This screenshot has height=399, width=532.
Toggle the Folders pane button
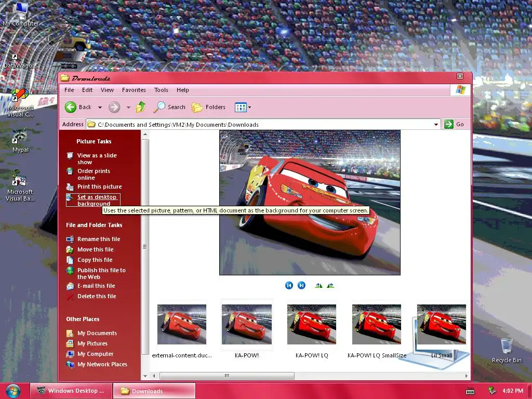[208, 107]
